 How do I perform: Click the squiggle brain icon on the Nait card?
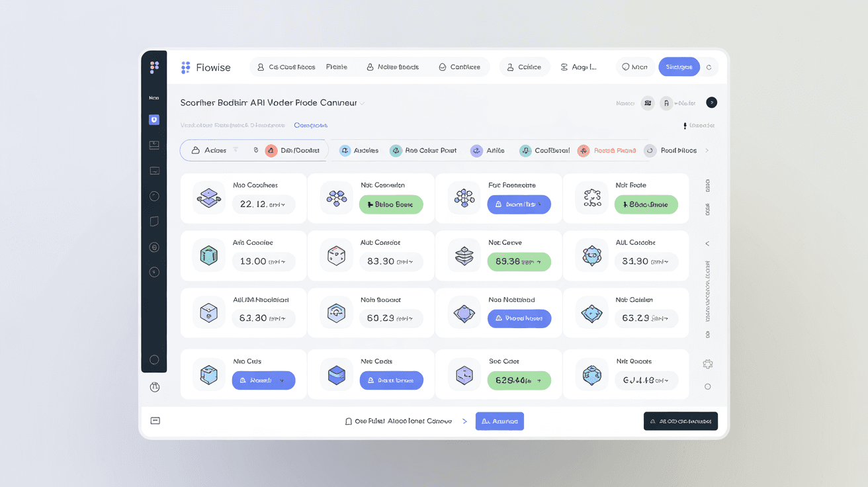(591, 198)
